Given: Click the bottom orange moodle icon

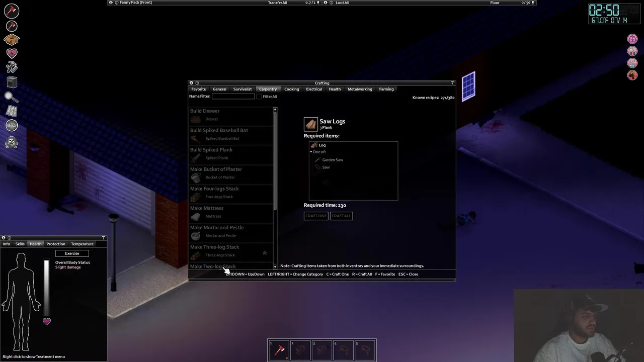Looking at the screenshot, I should point(632,75).
